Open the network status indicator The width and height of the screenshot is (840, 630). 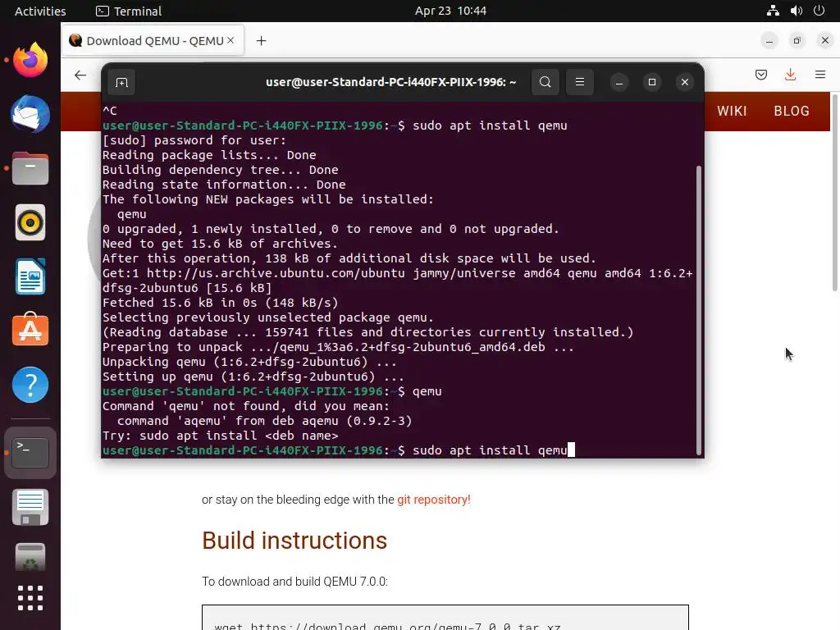pyautogui.click(x=773, y=11)
